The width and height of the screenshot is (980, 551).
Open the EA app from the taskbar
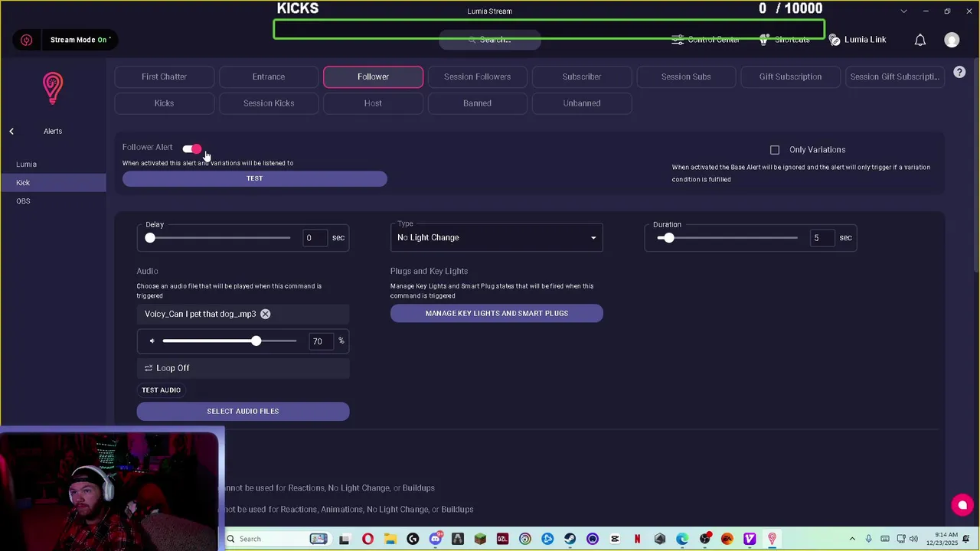[727, 539]
